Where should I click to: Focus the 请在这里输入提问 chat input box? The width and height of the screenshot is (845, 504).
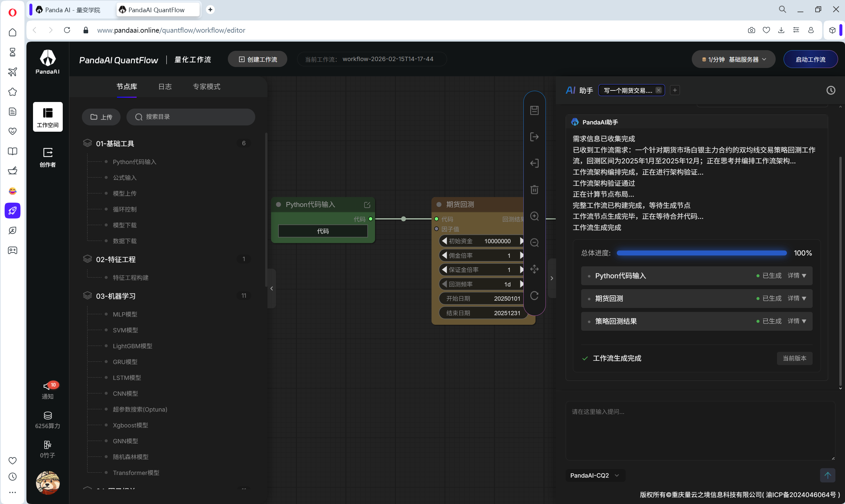[x=700, y=430]
